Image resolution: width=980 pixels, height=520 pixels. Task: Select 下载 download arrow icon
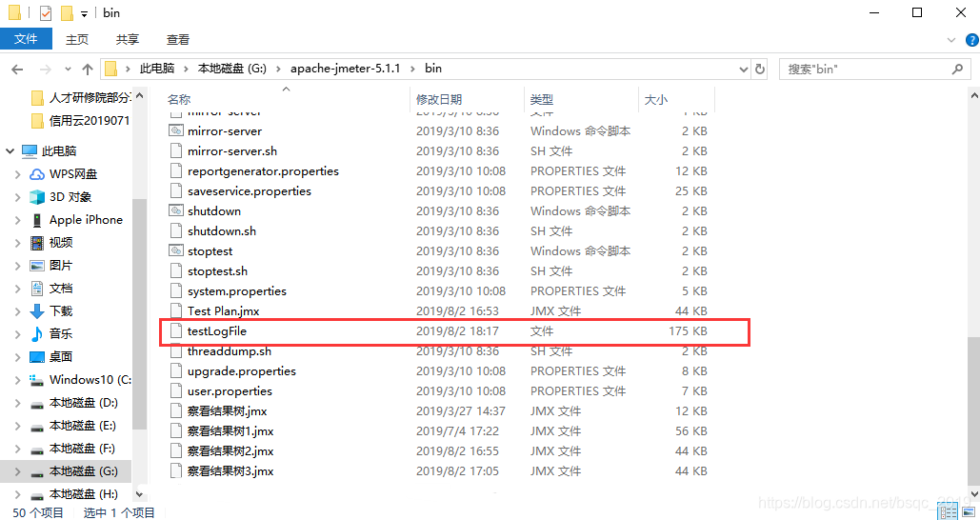pyautogui.click(x=37, y=310)
